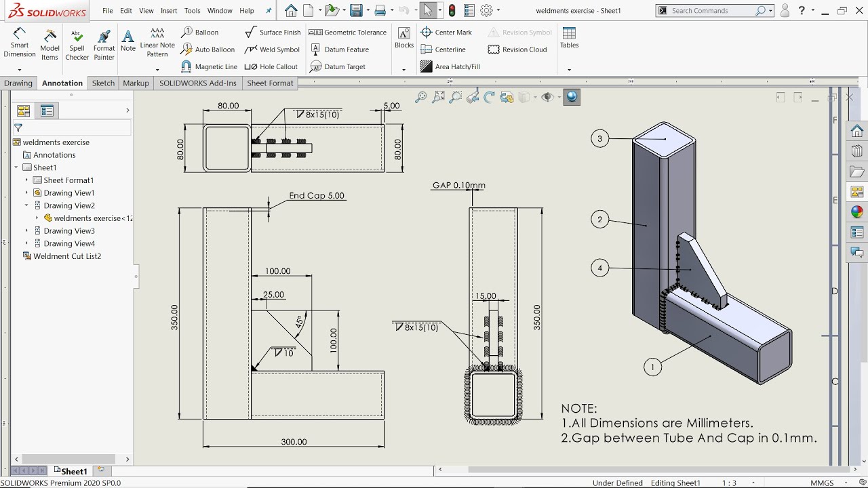Add a Centerline annotation

[x=443, y=49]
